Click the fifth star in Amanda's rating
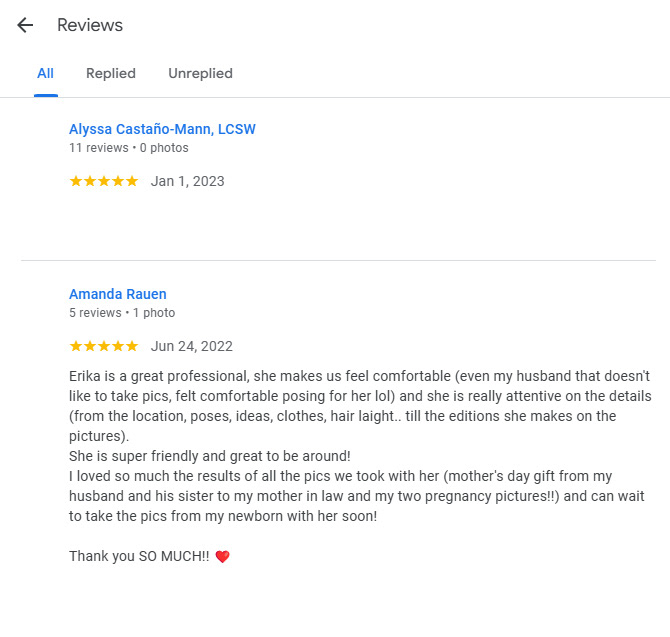 132,346
